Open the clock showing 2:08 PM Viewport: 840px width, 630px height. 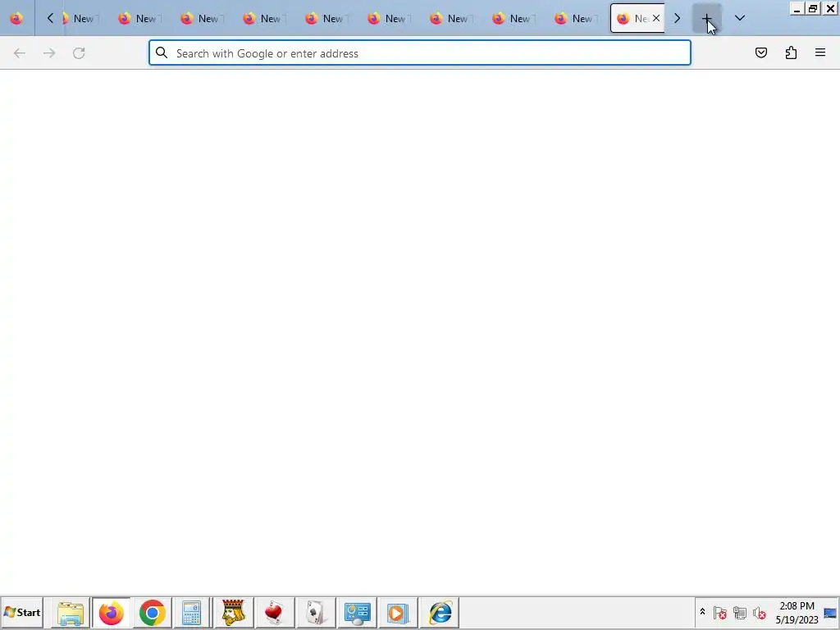coord(797,613)
